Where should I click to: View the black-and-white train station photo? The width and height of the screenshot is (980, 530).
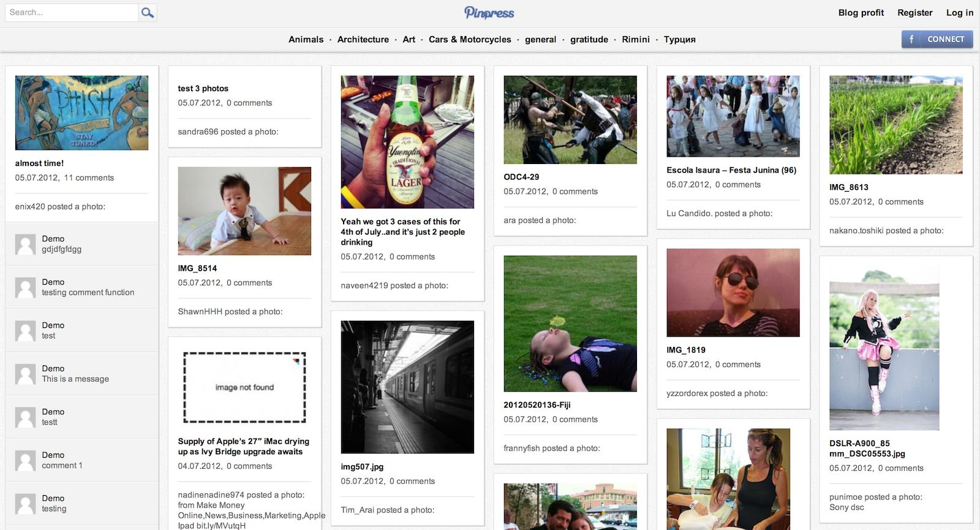[407, 387]
